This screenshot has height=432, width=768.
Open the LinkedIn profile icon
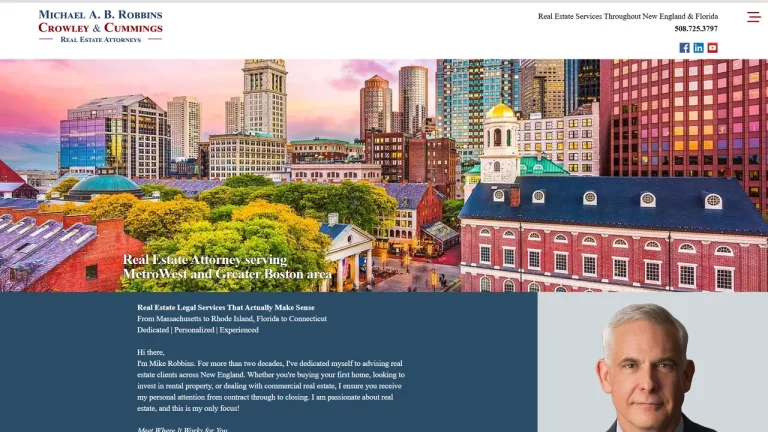pos(698,48)
